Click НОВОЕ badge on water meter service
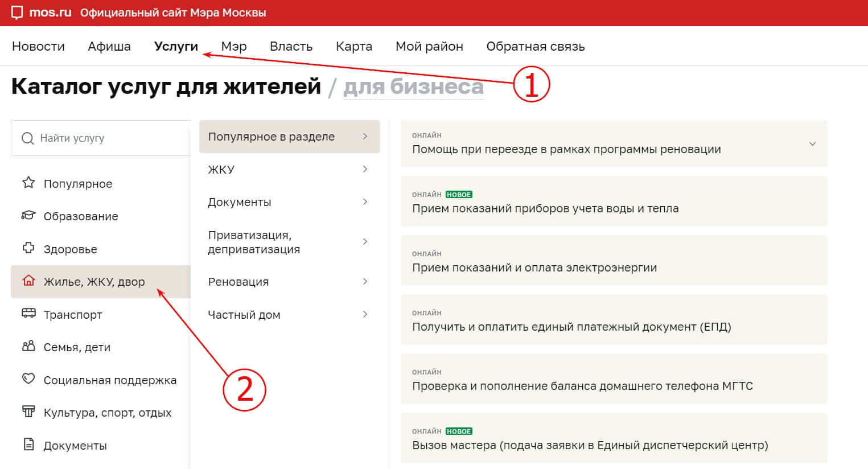The image size is (868, 469). [x=459, y=195]
